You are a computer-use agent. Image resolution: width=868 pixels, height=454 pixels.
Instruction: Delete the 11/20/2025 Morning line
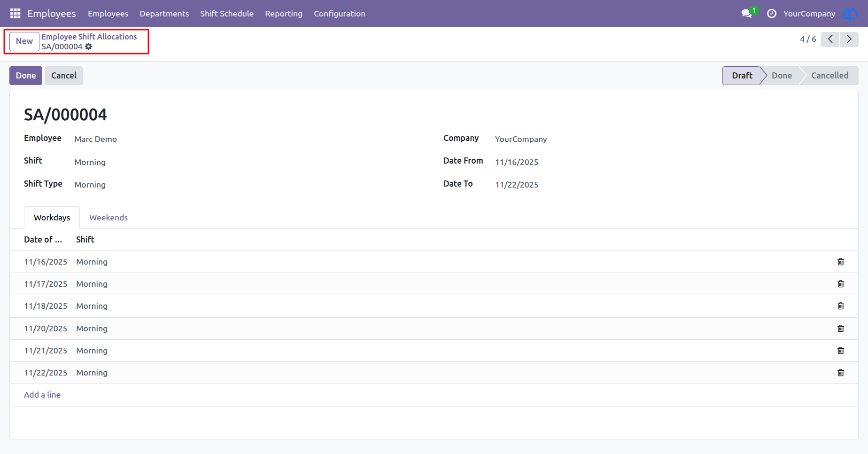[x=841, y=329]
